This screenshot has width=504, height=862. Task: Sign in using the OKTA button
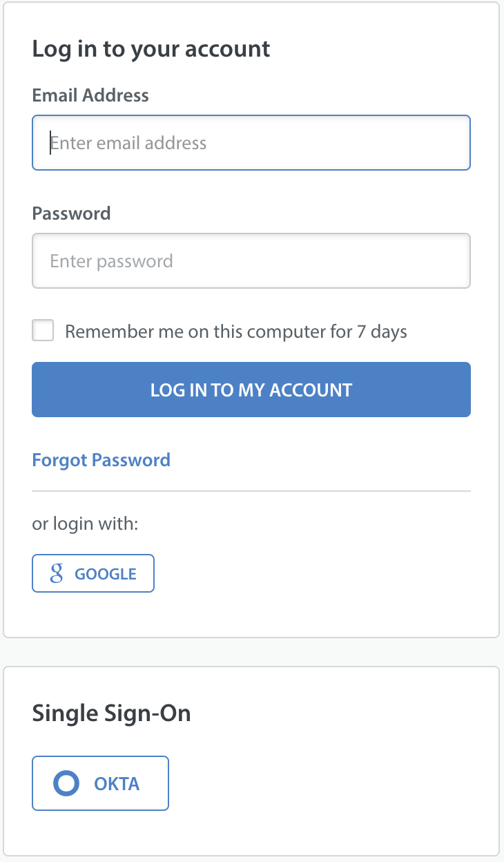(x=101, y=783)
